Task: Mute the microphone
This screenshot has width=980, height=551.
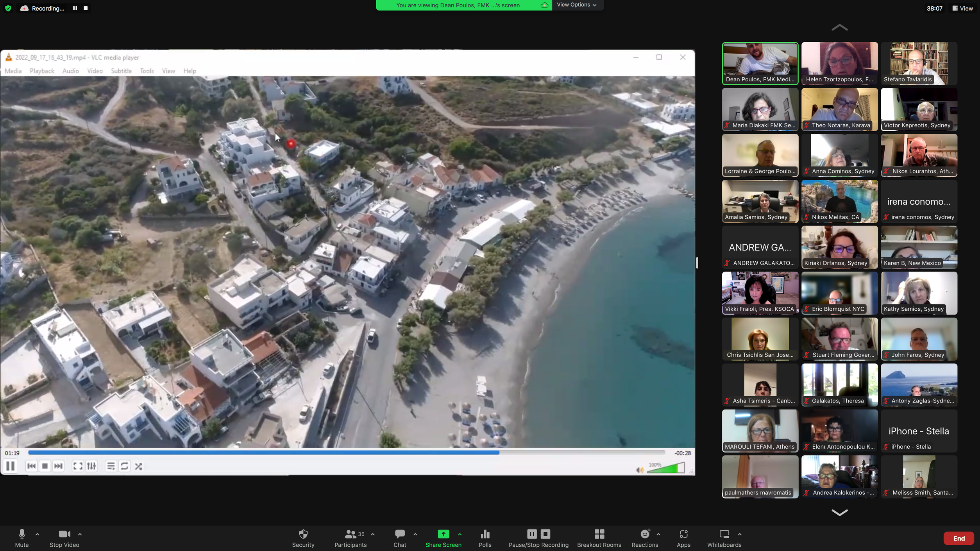Action: point(22,534)
